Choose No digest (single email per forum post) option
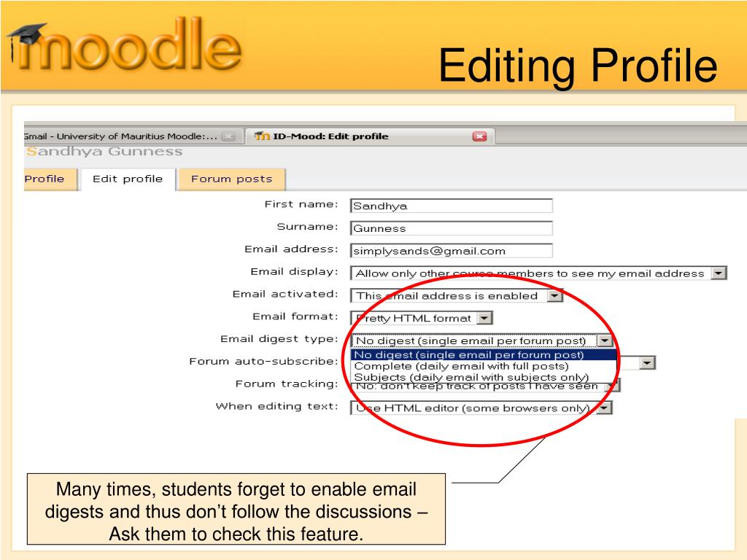 click(484, 355)
